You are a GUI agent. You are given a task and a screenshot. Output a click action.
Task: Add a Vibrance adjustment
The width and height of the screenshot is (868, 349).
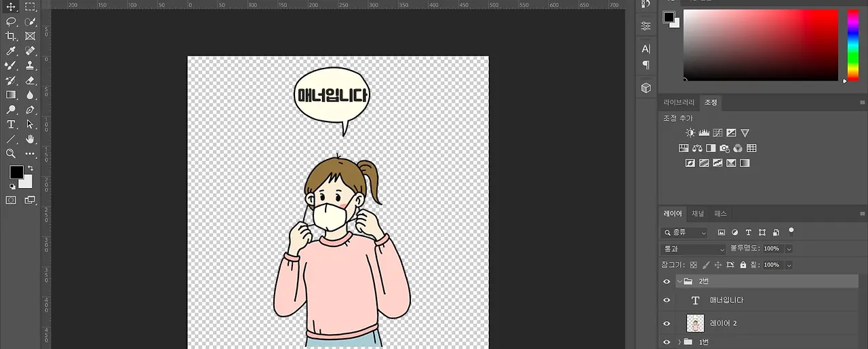coord(745,133)
